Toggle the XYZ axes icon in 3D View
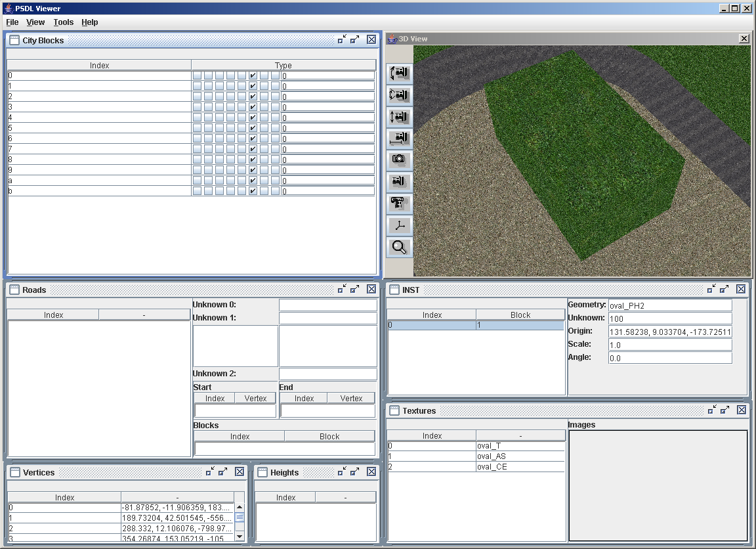Screen dimensions: 756x549 400,226
